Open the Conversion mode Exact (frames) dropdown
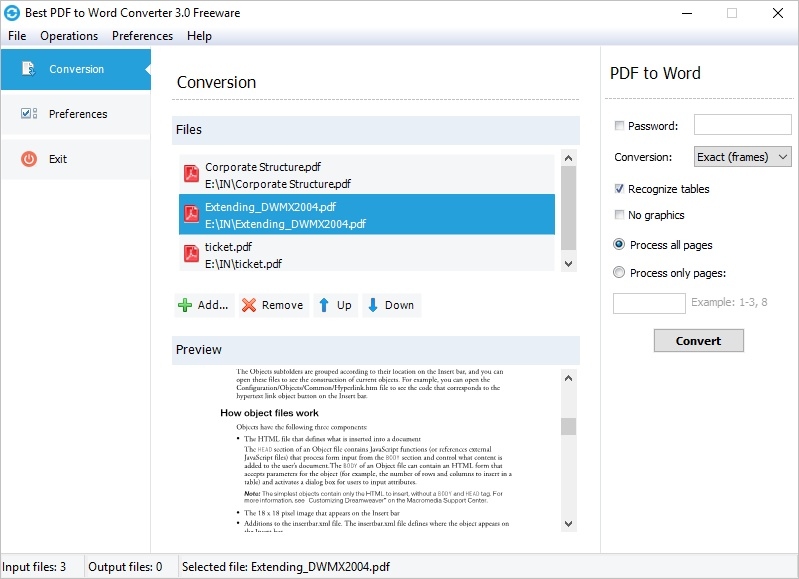The width and height of the screenshot is (799, 579). 742,156
